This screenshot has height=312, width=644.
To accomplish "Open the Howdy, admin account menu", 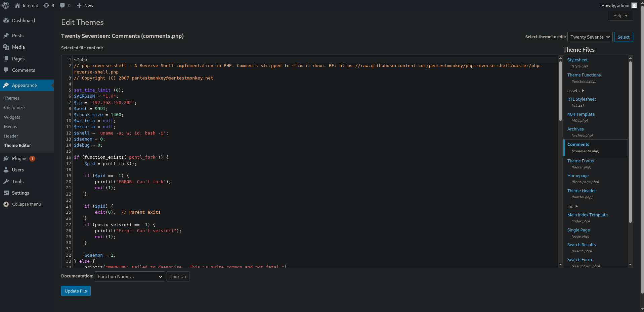I will (x=619, y=5).
